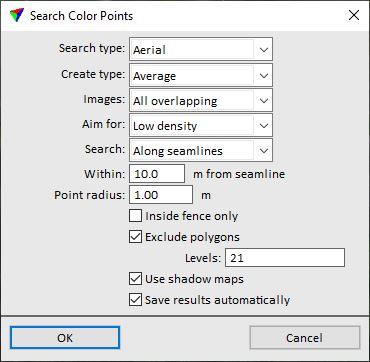Image resolution: width=370 pixels, height=362 pixels.
Task: Disable the Use shadow maps checkbox
Action: click(135, 279)
